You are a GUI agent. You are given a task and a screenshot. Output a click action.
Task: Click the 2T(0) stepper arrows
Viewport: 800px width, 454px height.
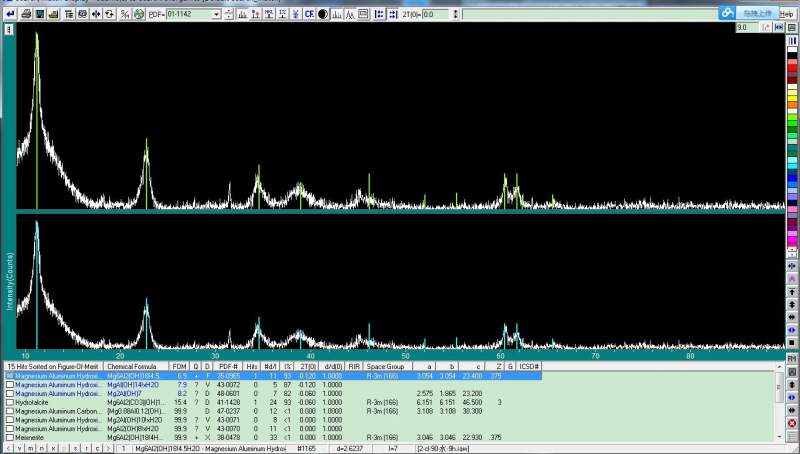tap(456, 14)
